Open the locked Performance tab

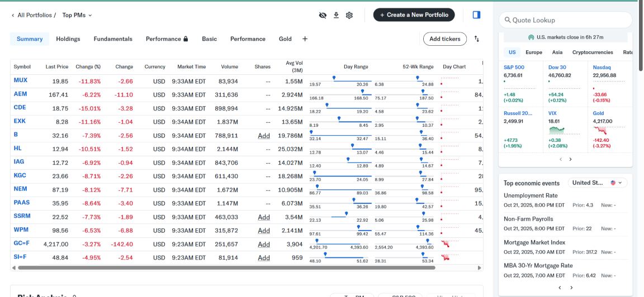[167, 39]
